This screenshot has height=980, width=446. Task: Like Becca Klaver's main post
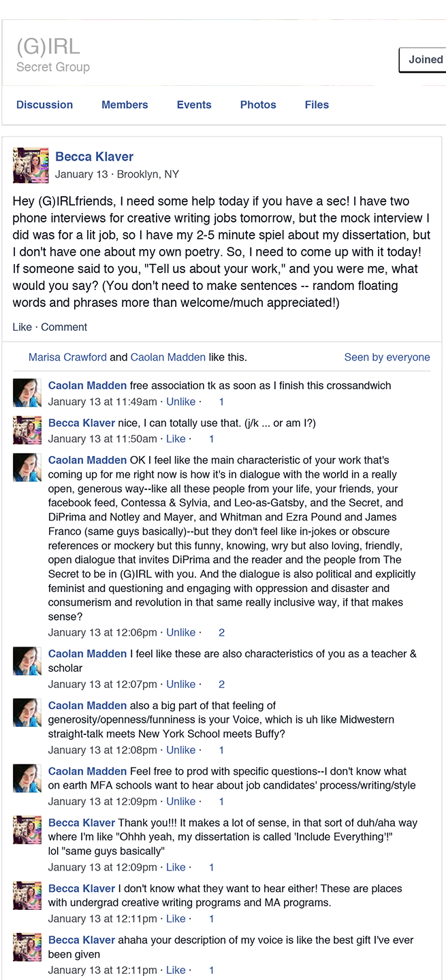click(x=22, y=327)
